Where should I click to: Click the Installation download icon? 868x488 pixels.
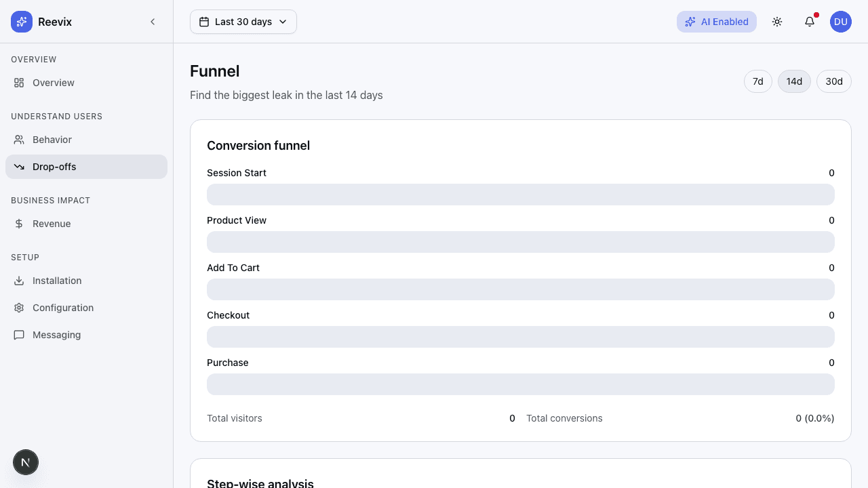pos(19,281)
